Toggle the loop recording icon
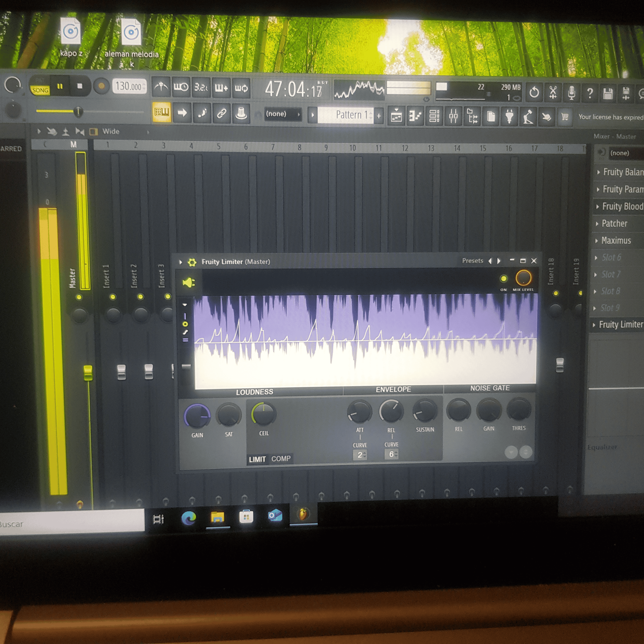 (x=241, y=88)
